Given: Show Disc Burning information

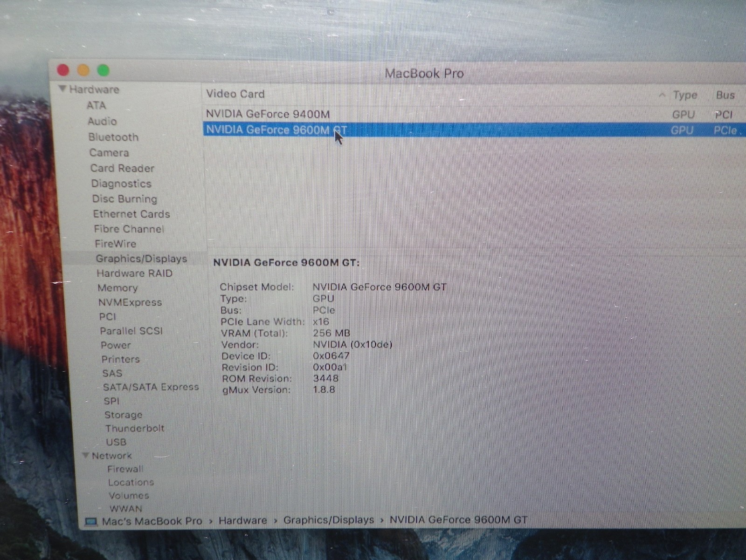Looking at the screenshot, I should [124, 199].
